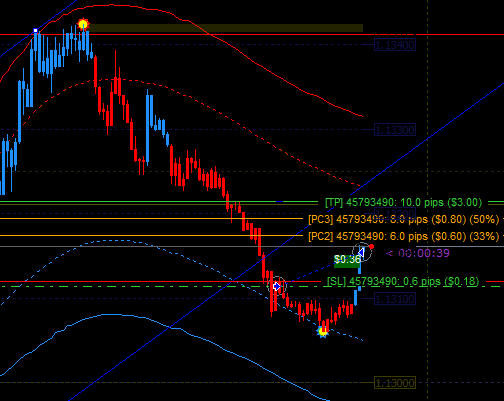Click the 1.13000 price level label
504x401 pixels.
coord(395,383)
